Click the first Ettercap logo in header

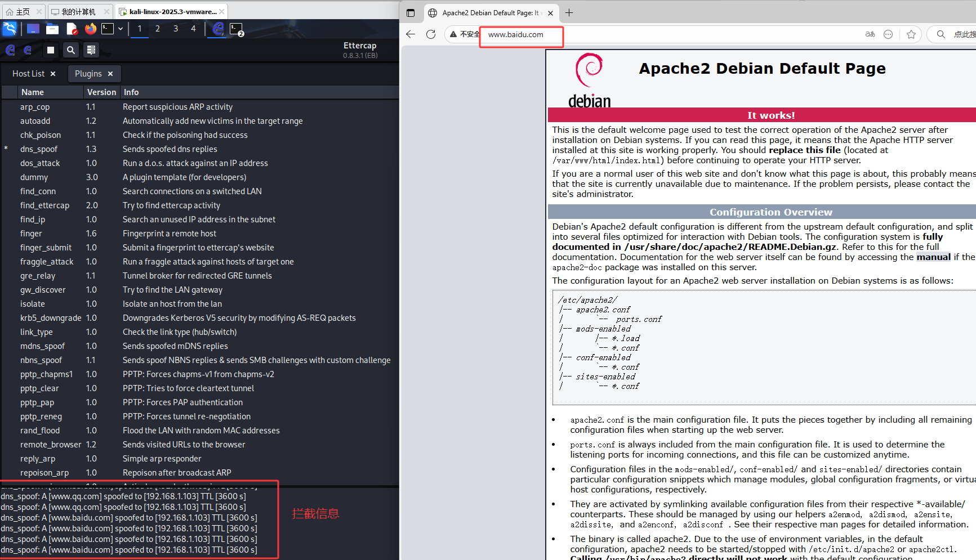(x=10, y=50)
